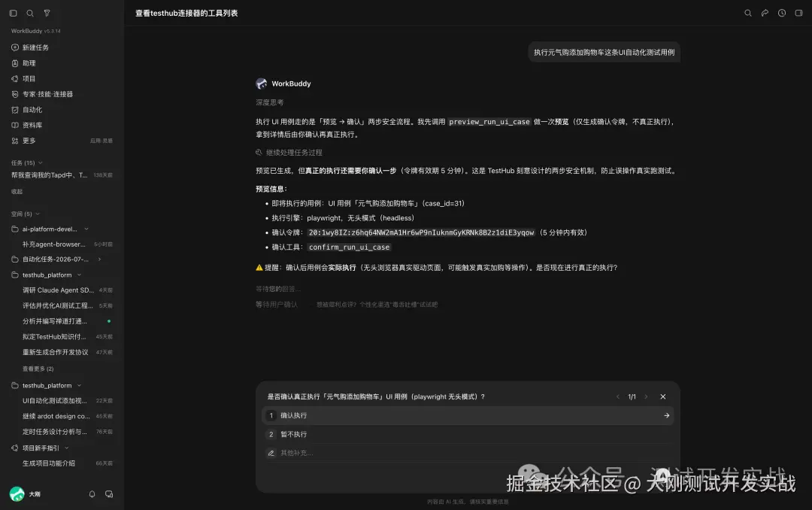Click 查看更多 (2) link

[x=38, y=369]
